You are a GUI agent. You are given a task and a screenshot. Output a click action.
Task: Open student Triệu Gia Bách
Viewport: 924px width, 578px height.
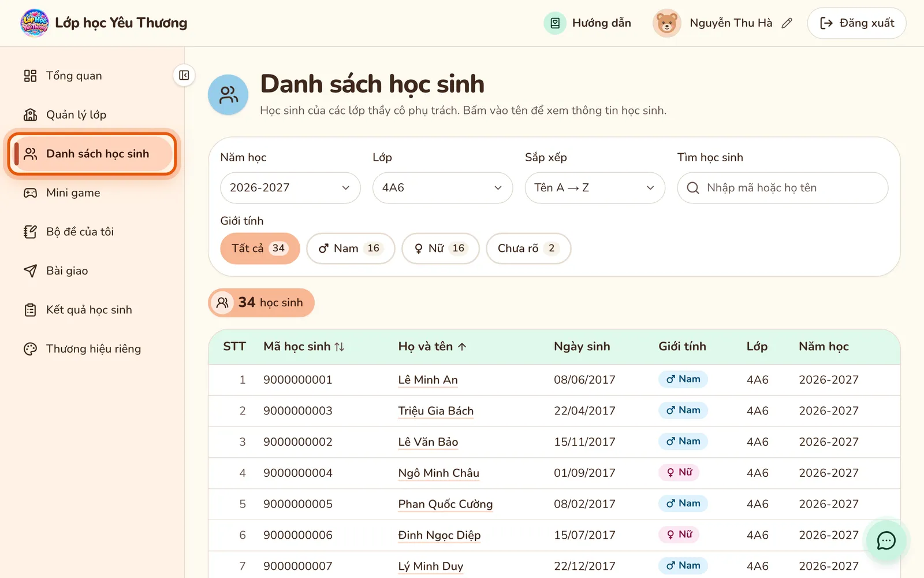click(436, 411)
